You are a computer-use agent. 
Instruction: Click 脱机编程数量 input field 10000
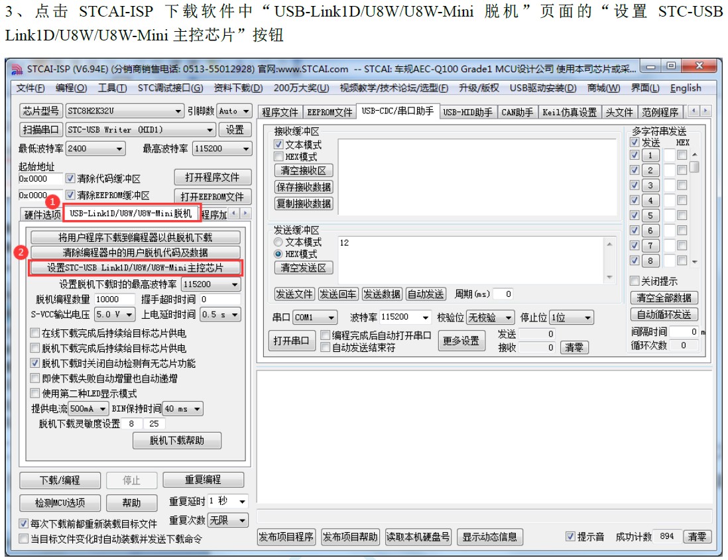[x=115, y=300]
